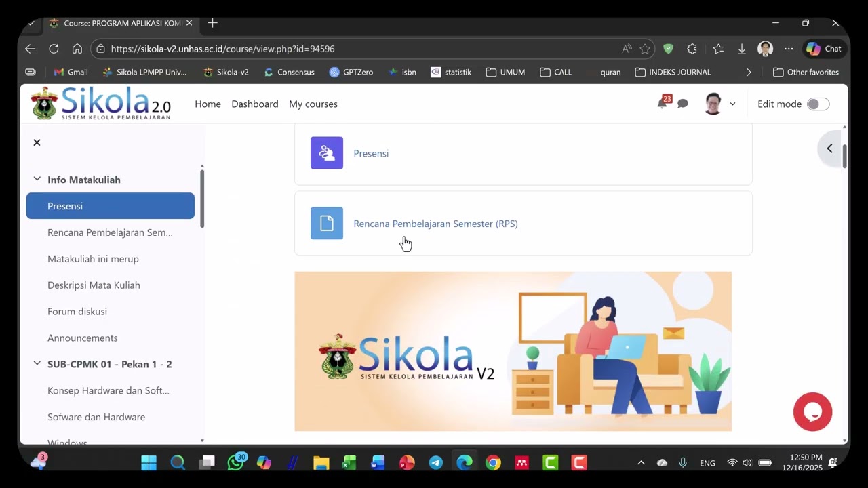Screen dimensions: 868x488
Task: Open the messaging speech bubble icon
Action: tap(683, 104)
